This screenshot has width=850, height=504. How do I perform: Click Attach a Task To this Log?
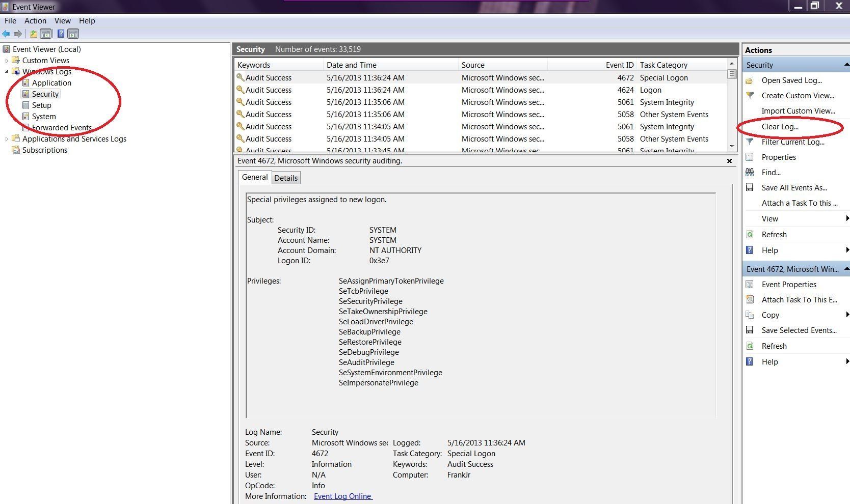(x=800, y=203)
